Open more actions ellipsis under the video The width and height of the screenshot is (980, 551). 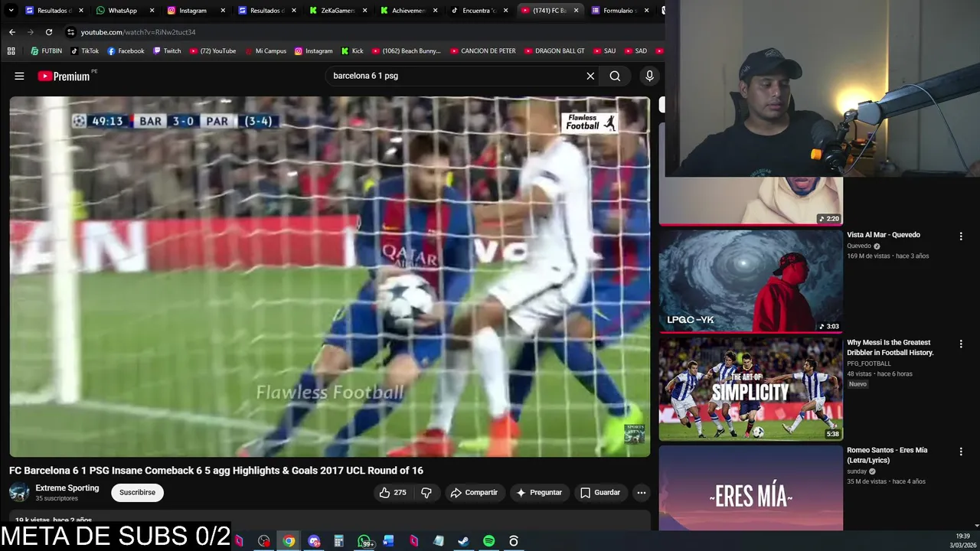[642, 492]
